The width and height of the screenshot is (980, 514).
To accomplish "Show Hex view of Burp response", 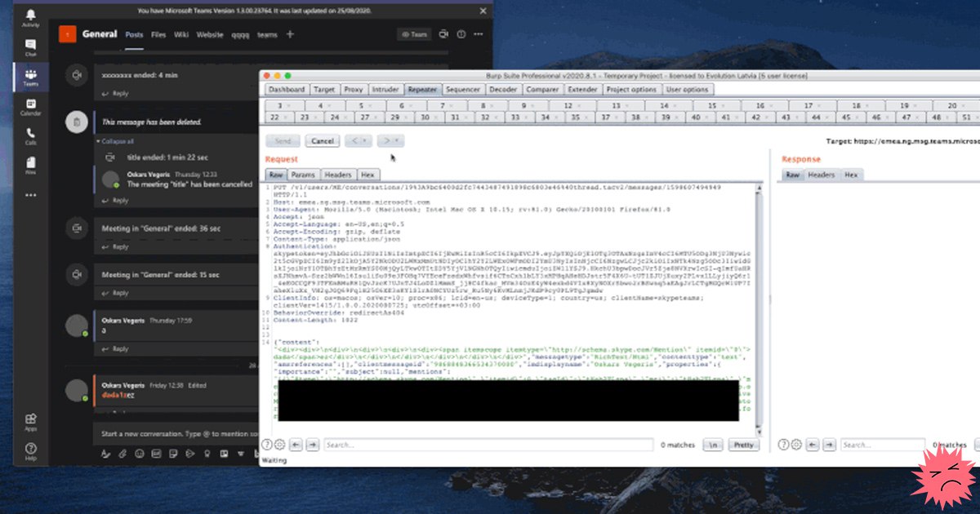I will point(851,175).
